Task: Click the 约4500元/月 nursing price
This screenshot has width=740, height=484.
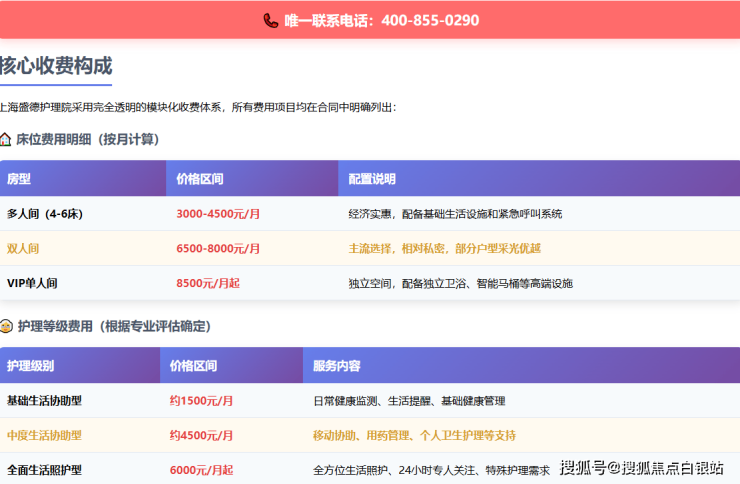Action: pyautogui.click(x=201, y=435)
